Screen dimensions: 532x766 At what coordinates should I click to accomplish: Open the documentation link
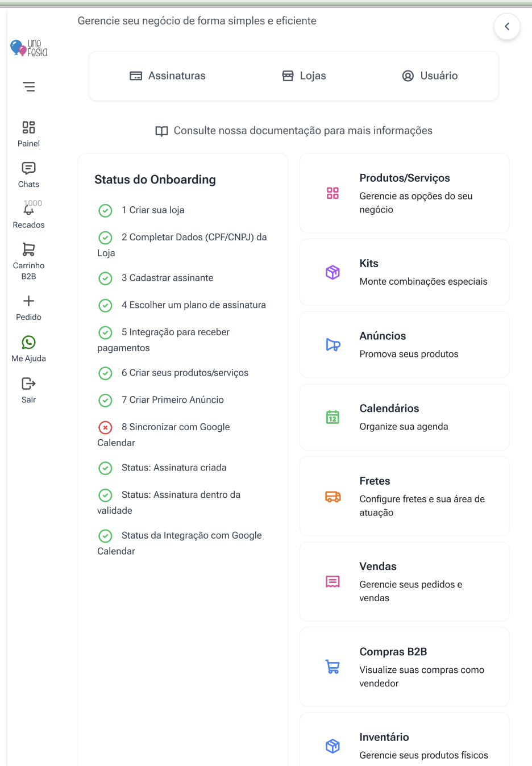[x=294, y=131]
